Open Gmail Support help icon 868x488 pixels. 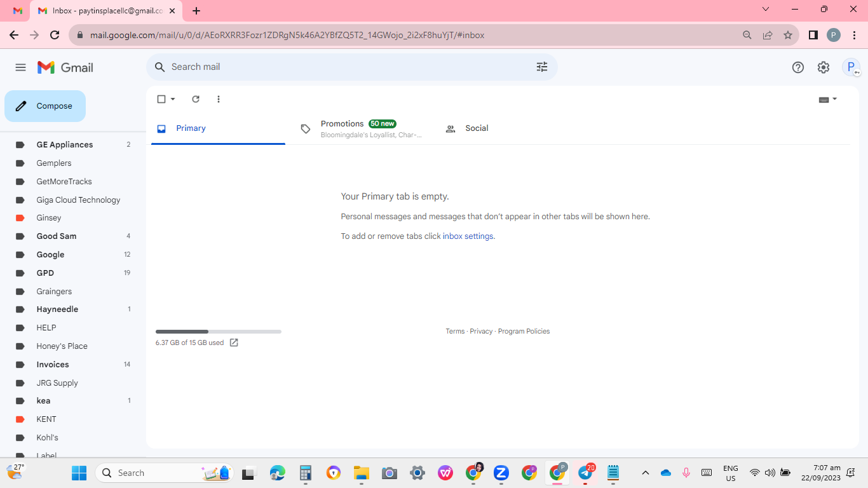click(798, 67)
